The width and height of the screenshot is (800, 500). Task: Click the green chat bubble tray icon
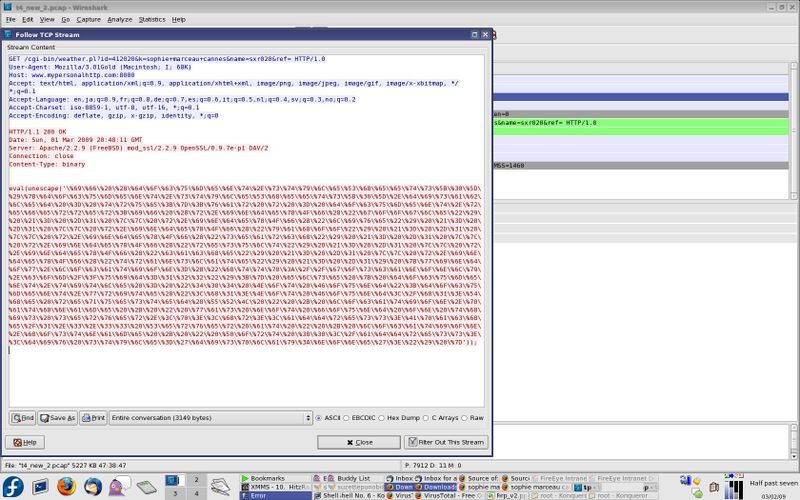pos(697,493)
